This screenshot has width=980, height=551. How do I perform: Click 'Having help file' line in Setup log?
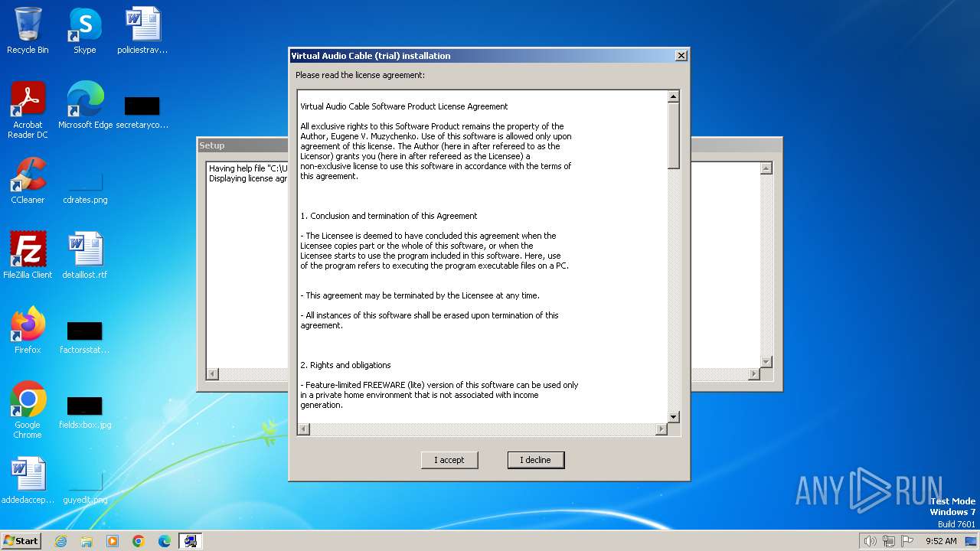[x=248, y=168]
